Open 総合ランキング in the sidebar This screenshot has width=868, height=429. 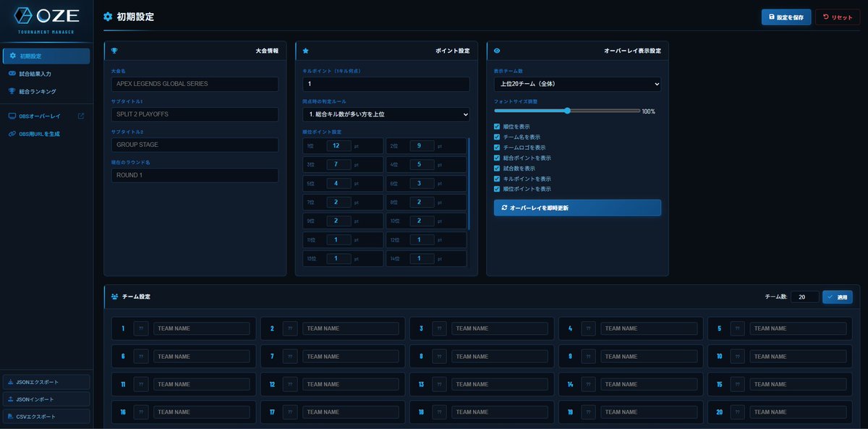point(46,91)
